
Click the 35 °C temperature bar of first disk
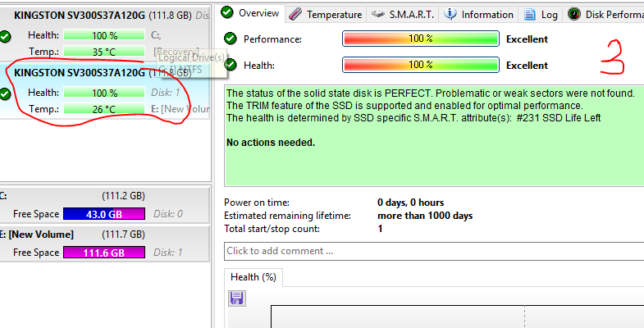pyautogui.click(x=104, y=52)
